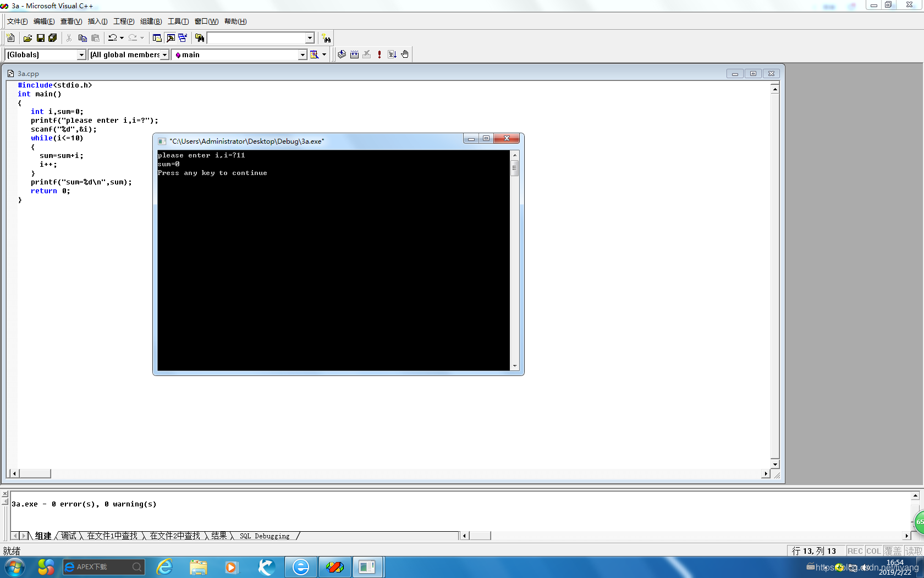This screenshot has width=924, height=578.
Task: Switch to the SQL Debugging output tab
Action: (x=265, y=536)
